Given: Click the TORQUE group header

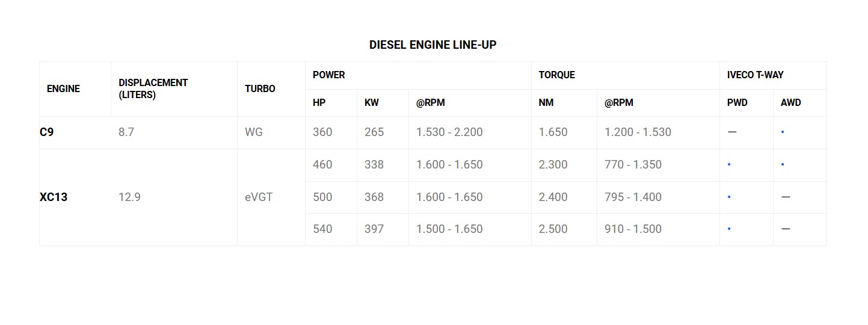Looking at the screenshot, I should pyautogui.click(x=557, y=75).
